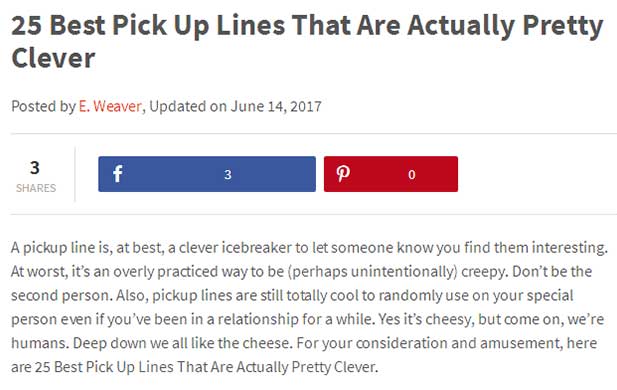Click the word interesting in the paragraph
Viewport: 617px width, 390px height.
coord(570,248)
